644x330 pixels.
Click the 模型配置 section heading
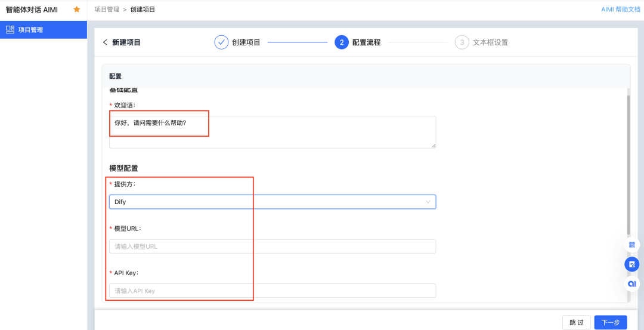(x=123, y=168)
